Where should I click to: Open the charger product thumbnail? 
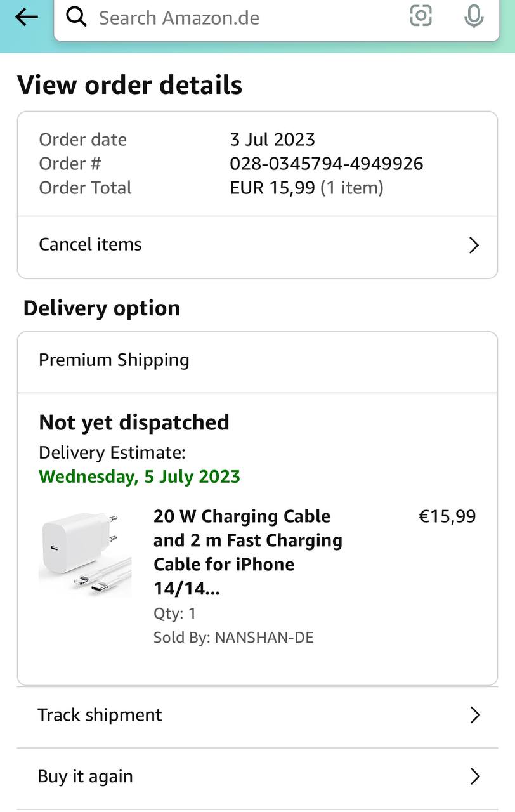pyautogui.click(x=86, y=553)
